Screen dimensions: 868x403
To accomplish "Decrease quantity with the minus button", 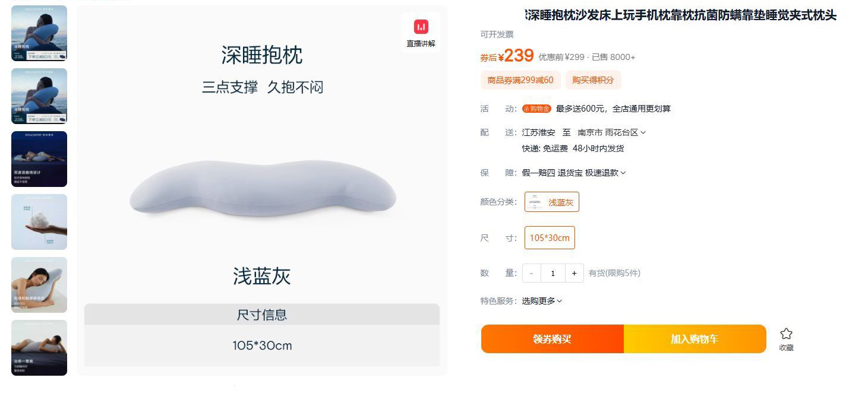I will tap(531, 273).
